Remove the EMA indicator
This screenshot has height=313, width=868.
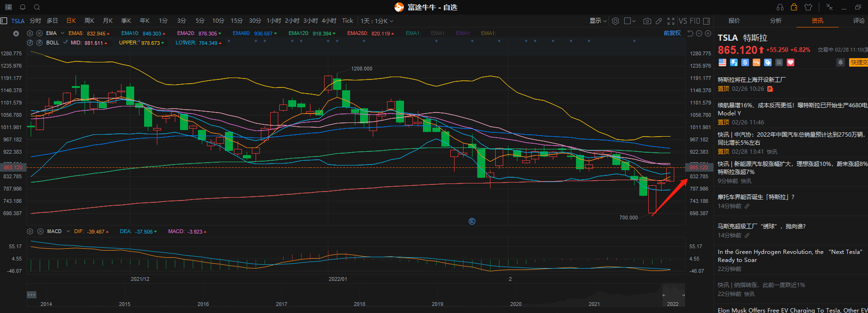tap(40, 33)
